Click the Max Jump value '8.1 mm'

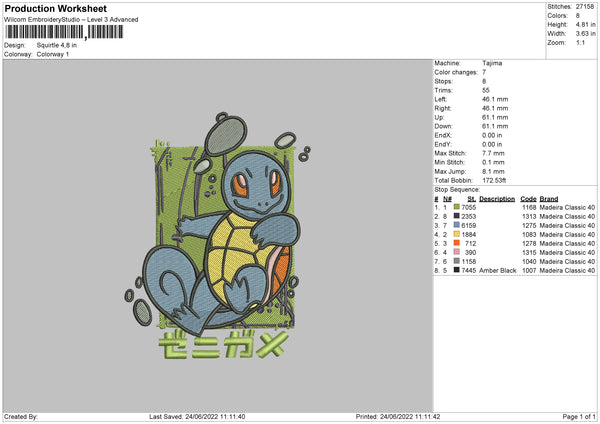click(493, 171)
